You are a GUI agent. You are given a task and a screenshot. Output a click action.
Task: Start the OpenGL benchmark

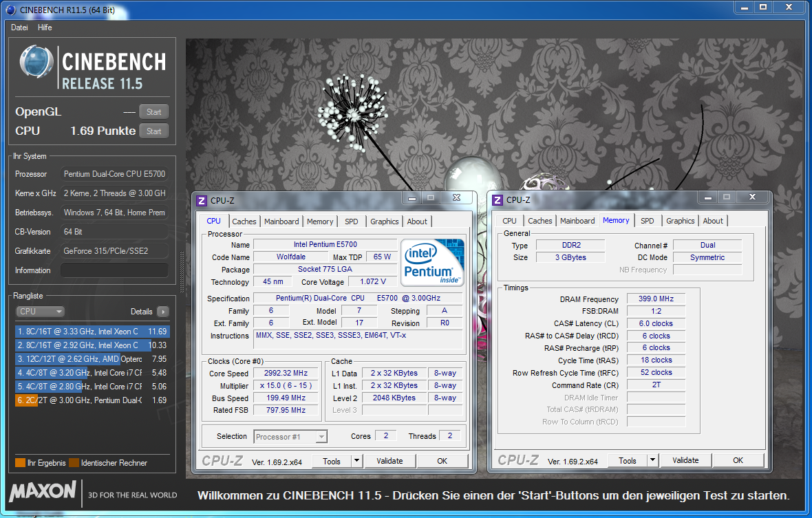point(154,111)
